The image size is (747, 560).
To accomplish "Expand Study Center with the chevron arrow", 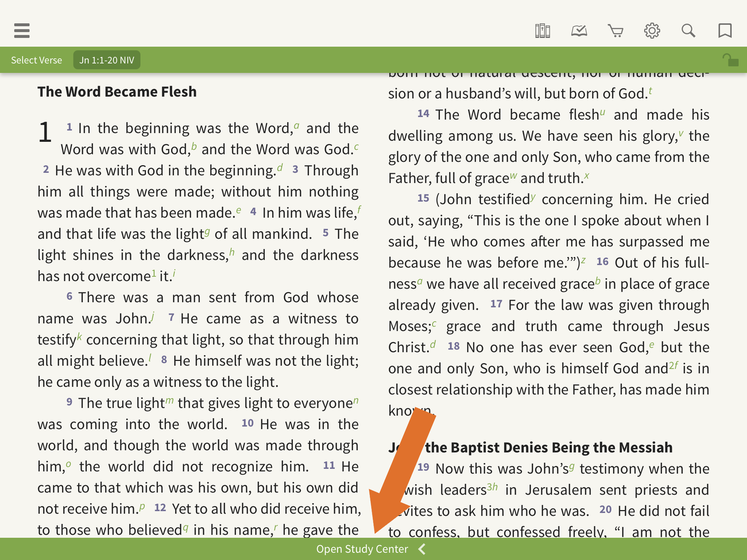I will pyautogui.click(x=422, y=549).
